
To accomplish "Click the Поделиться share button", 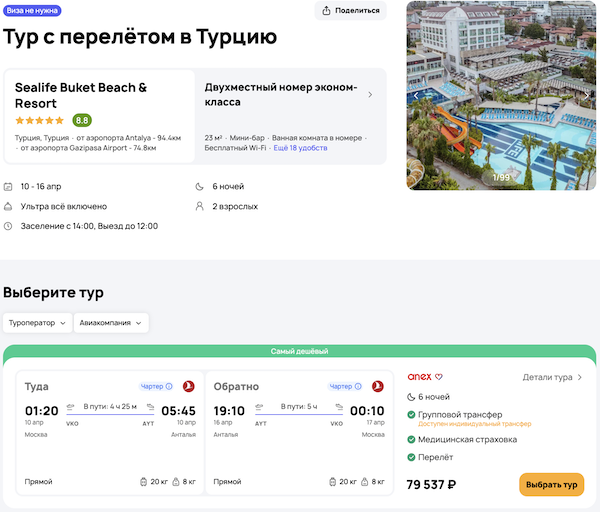I will 350,11.
